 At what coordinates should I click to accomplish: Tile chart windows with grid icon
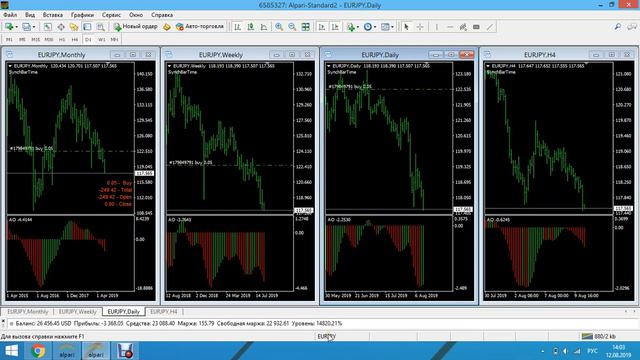coord(305,27)
